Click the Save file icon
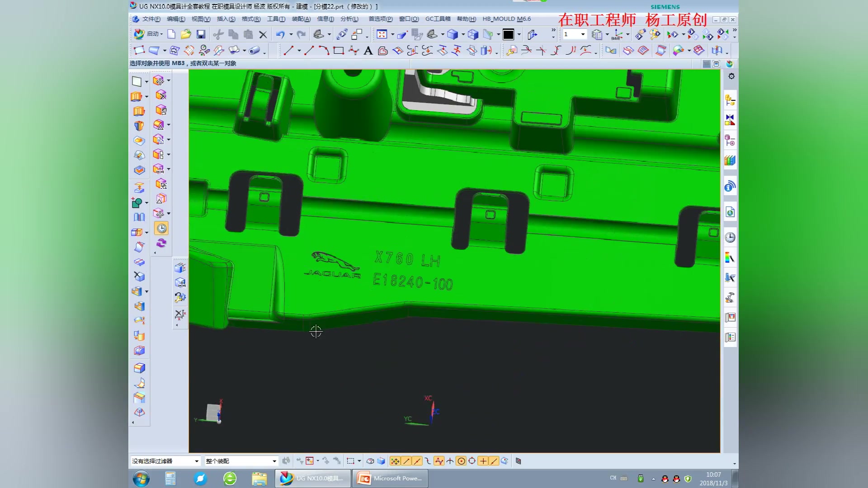 (201, 34)
